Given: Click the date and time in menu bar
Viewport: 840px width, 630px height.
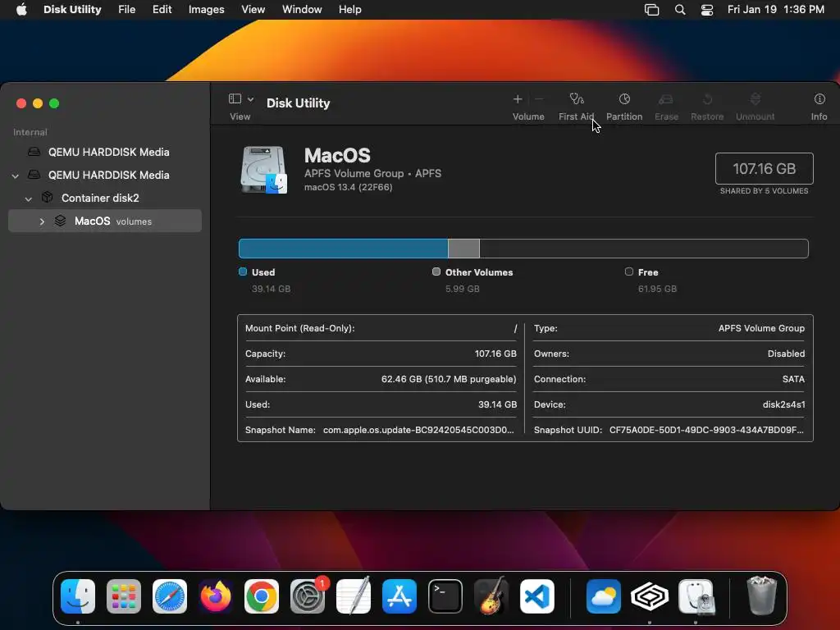Looking at the screenshot, I should click(x=776, y=10).
